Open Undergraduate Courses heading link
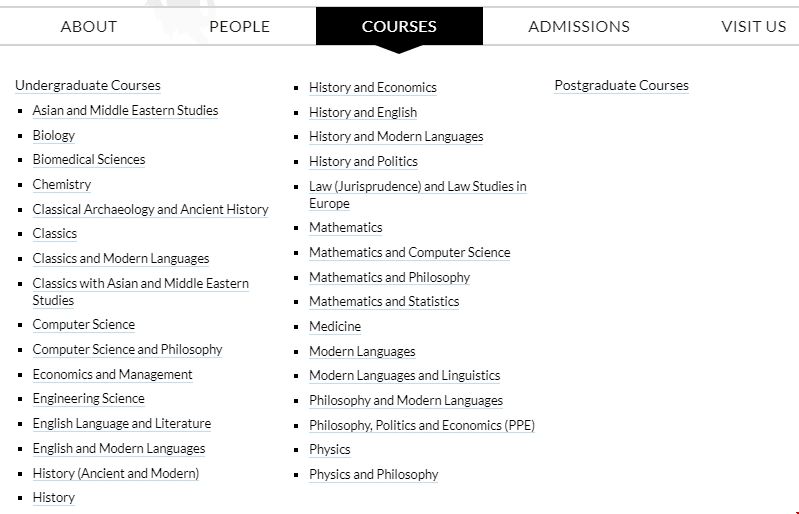 (x=88, y=86)
